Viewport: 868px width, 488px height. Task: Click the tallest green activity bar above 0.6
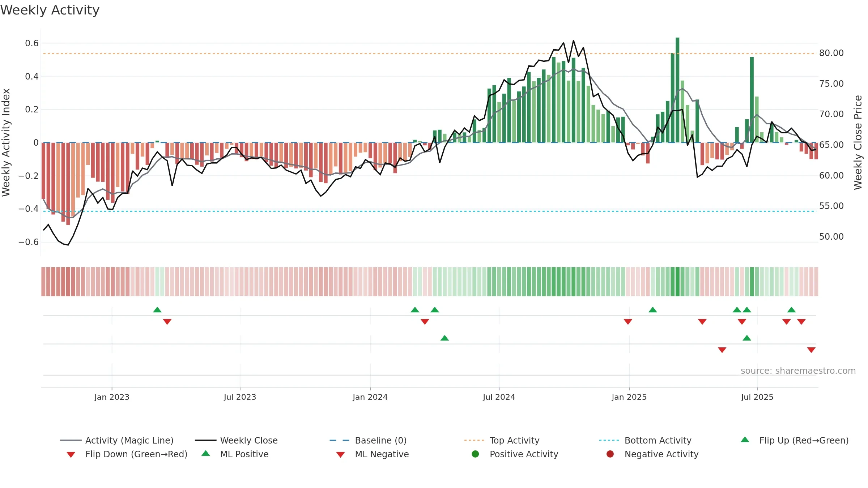677,90
